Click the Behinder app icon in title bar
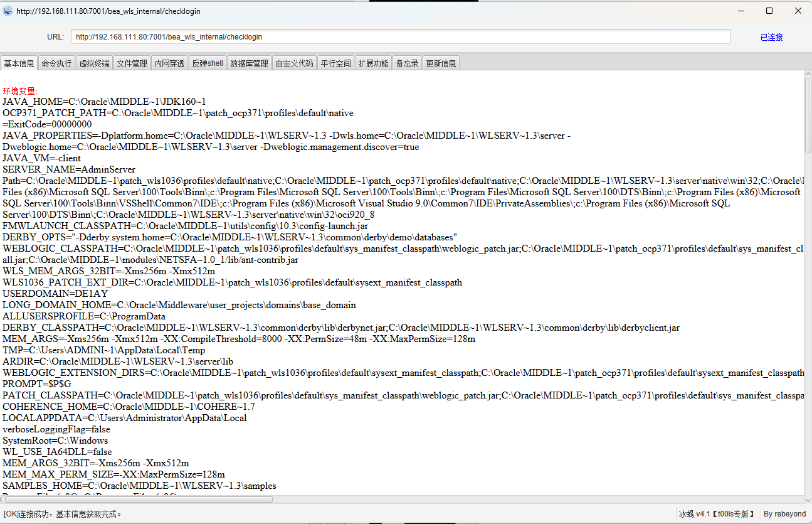This screenshot has width=812, height=524. [8, 11]
